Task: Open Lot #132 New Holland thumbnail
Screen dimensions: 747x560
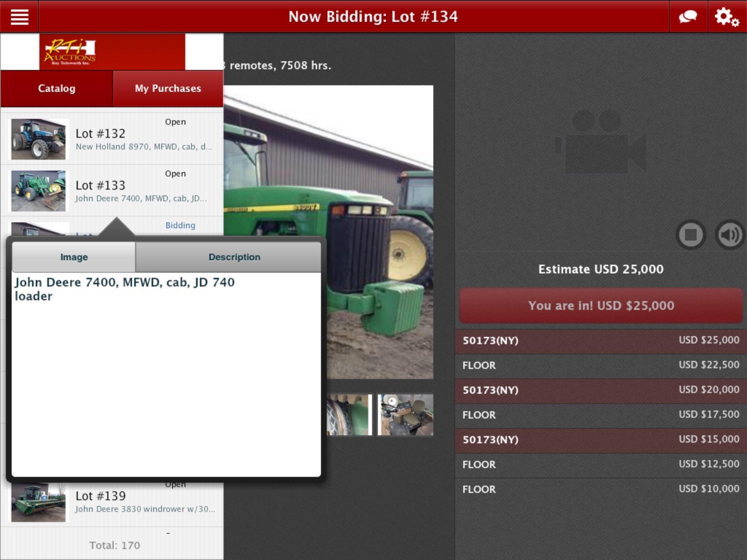Action: click(x=38, y=139)
